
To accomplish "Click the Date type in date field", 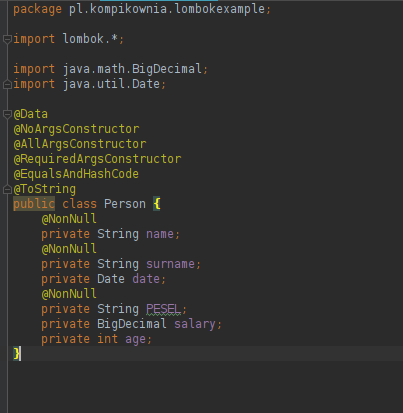I will click(111, 279).
